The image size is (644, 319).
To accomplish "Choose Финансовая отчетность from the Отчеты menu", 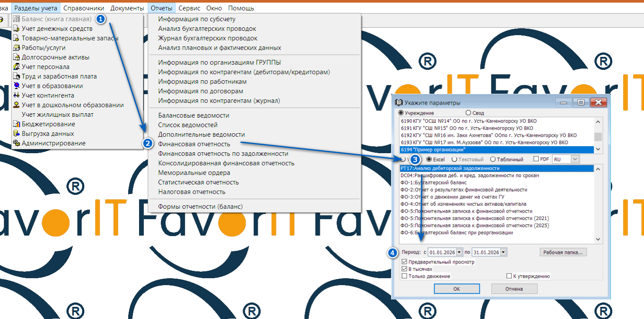I will (194, 144).
